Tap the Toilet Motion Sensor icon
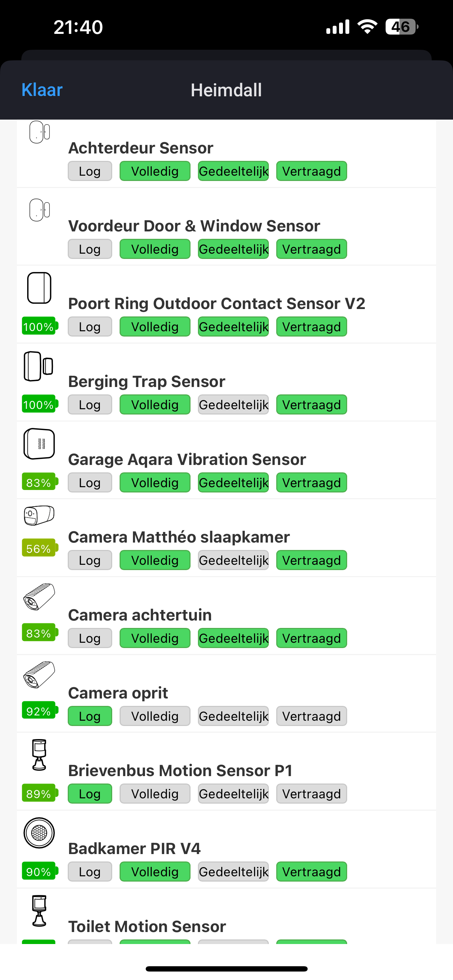The image size is (453, 980). (x=39, y=911)
